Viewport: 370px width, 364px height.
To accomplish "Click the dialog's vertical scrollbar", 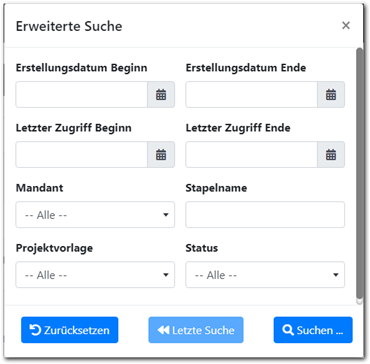I will click(x=359, y=173).
